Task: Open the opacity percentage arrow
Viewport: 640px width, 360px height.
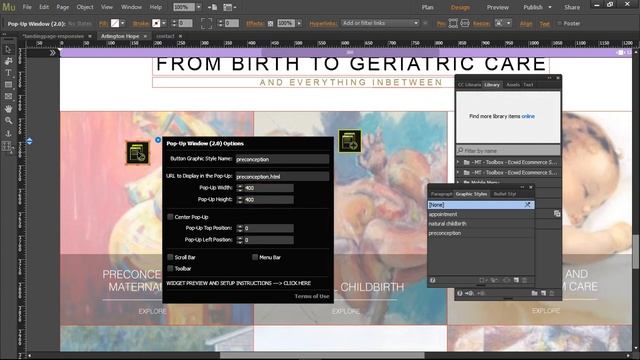Action: [x=299, y=23]
